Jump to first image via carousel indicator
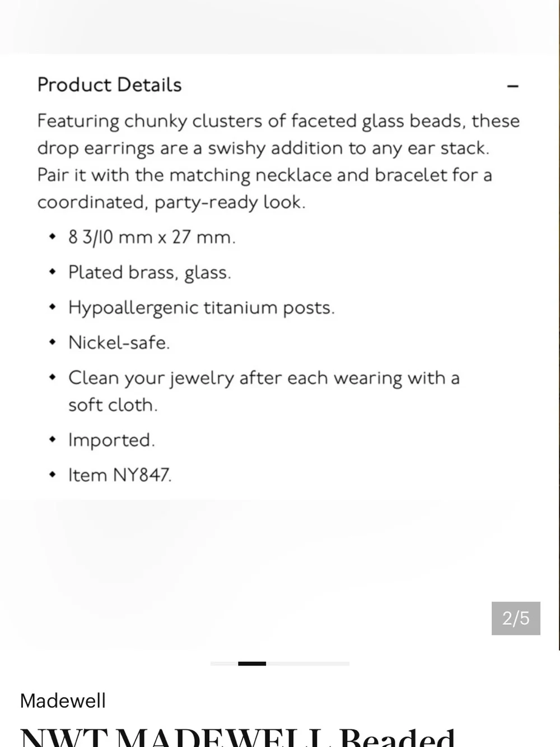Viewport: 560px width, 747px height. click(224, 664)
